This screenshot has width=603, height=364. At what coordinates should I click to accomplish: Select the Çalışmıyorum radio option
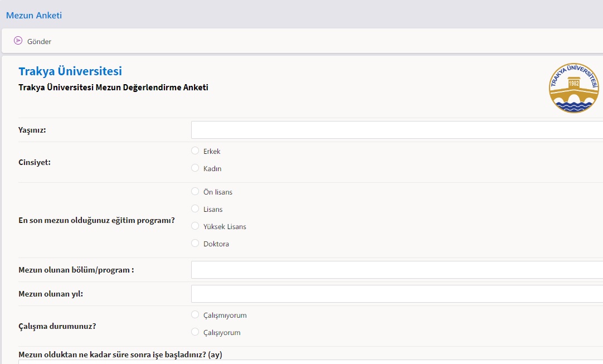[195, 314]
